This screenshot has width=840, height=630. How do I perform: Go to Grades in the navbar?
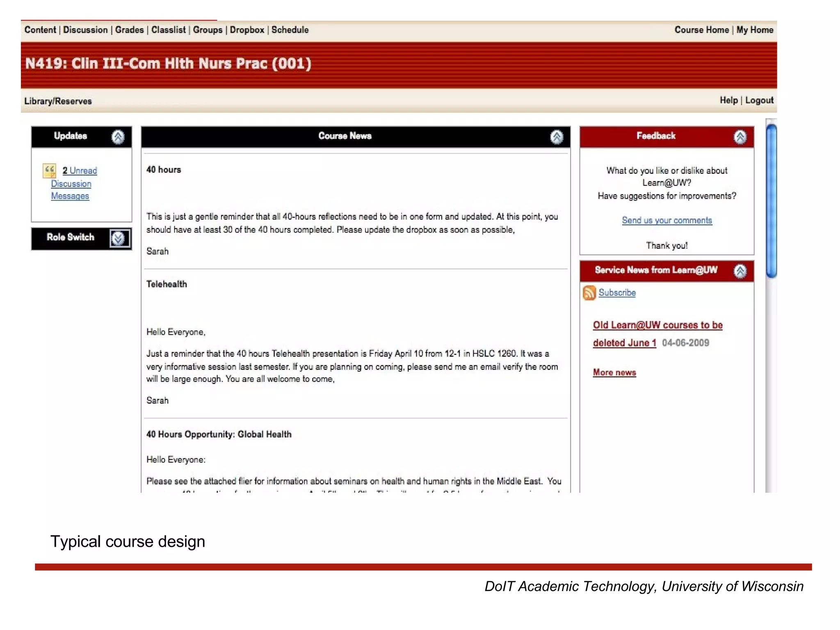point(129,30)
